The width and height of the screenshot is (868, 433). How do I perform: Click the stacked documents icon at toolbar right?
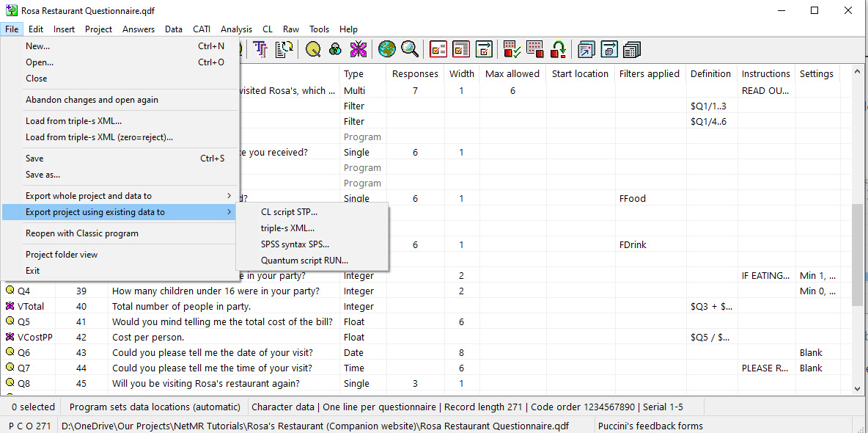tap(631, 49)
